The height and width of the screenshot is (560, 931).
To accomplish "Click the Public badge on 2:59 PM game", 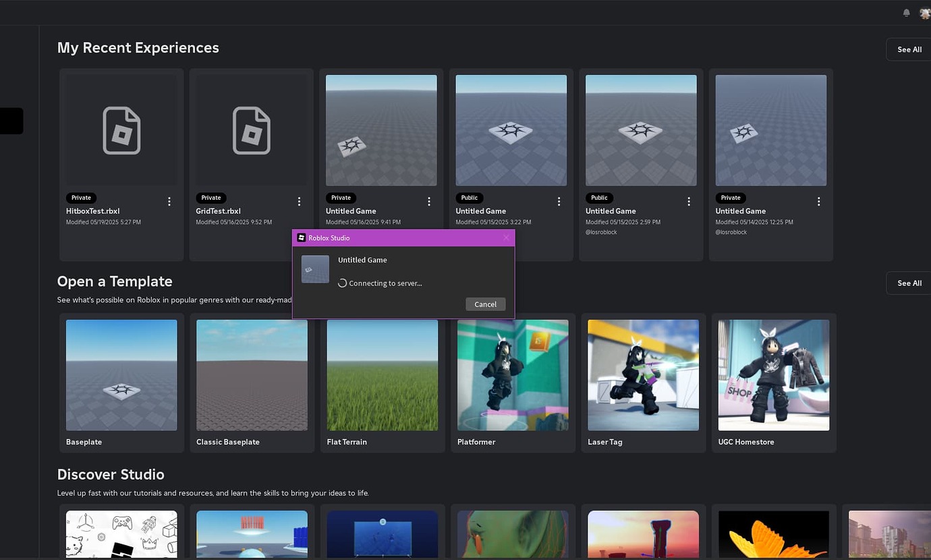I will [x=600, y=198].
